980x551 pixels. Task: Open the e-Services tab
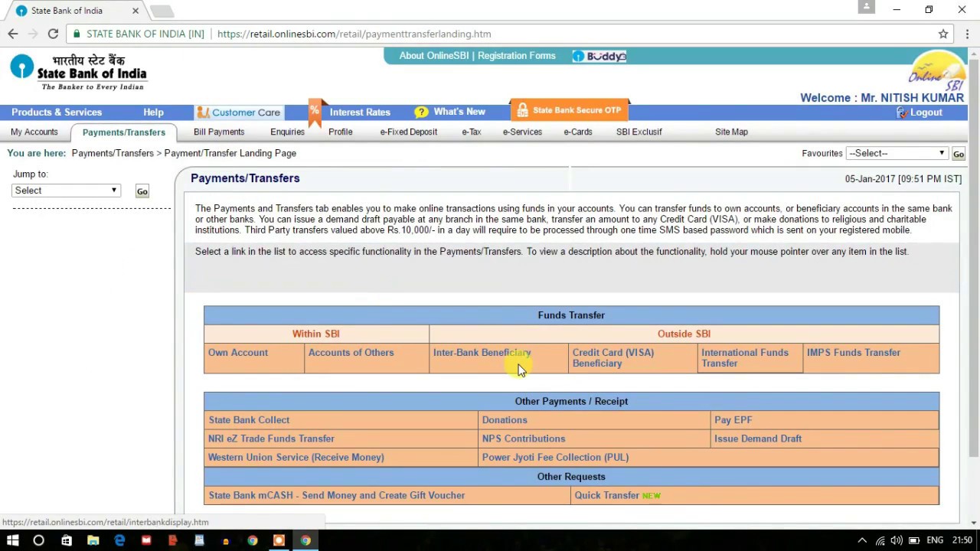point(522,132)
